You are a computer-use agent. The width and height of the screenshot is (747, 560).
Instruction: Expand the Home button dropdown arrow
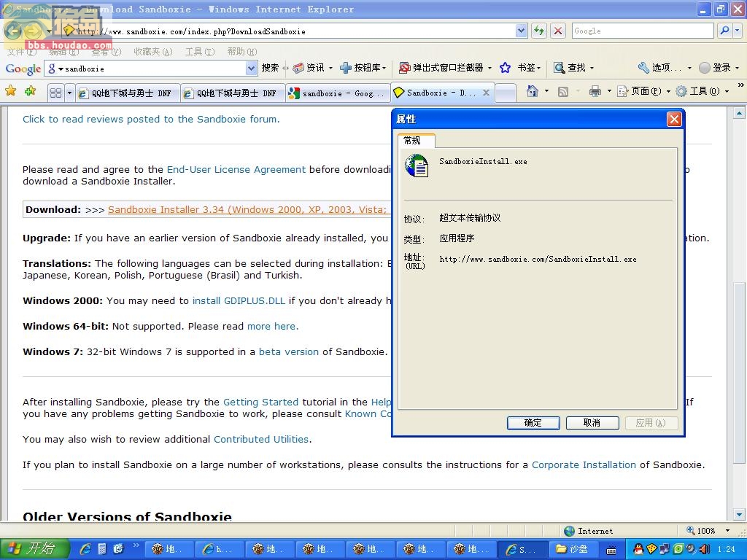546,91
